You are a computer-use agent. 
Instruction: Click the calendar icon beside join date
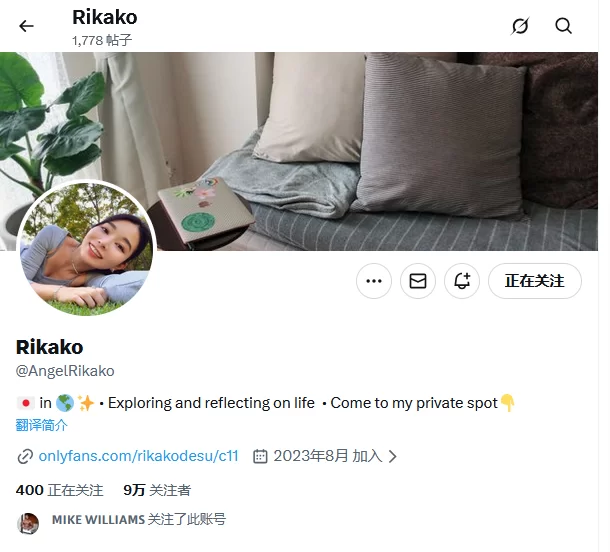pos(260,456)
